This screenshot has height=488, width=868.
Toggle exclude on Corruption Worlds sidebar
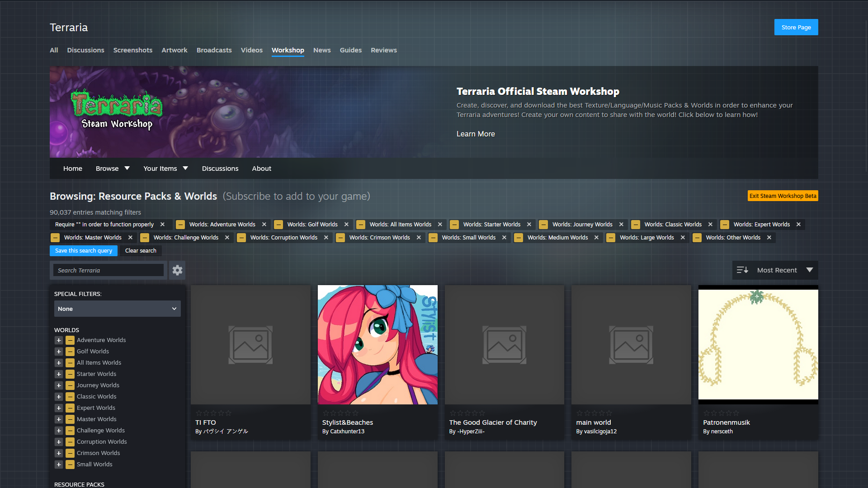point(70,442)
